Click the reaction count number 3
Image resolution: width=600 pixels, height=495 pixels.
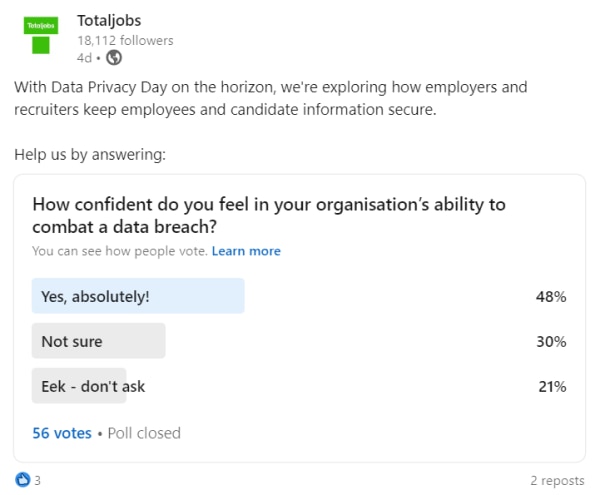click(x=38, y=480)
